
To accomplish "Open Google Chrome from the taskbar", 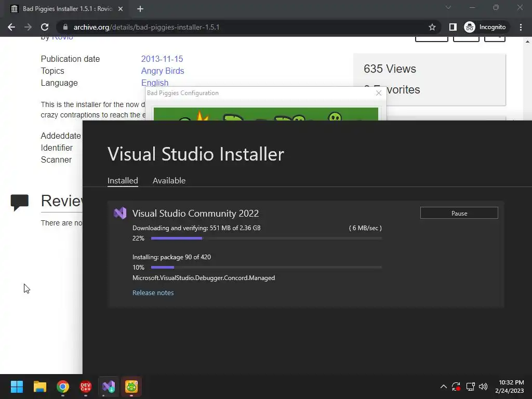I will (63, 387).
